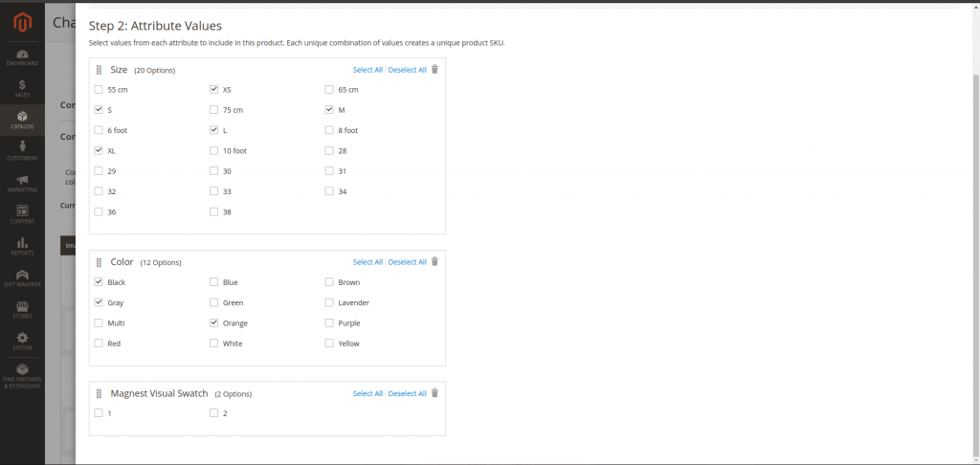
Task: Open the Marketing menu in sidebar
Action: tap(22, 182)
